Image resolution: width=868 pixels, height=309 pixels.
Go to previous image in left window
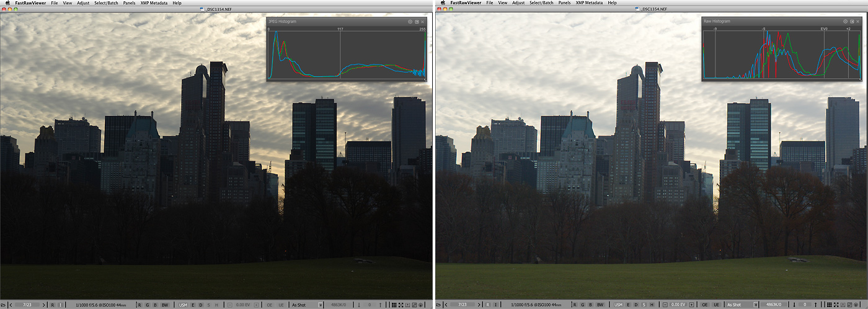pos(11,305)
